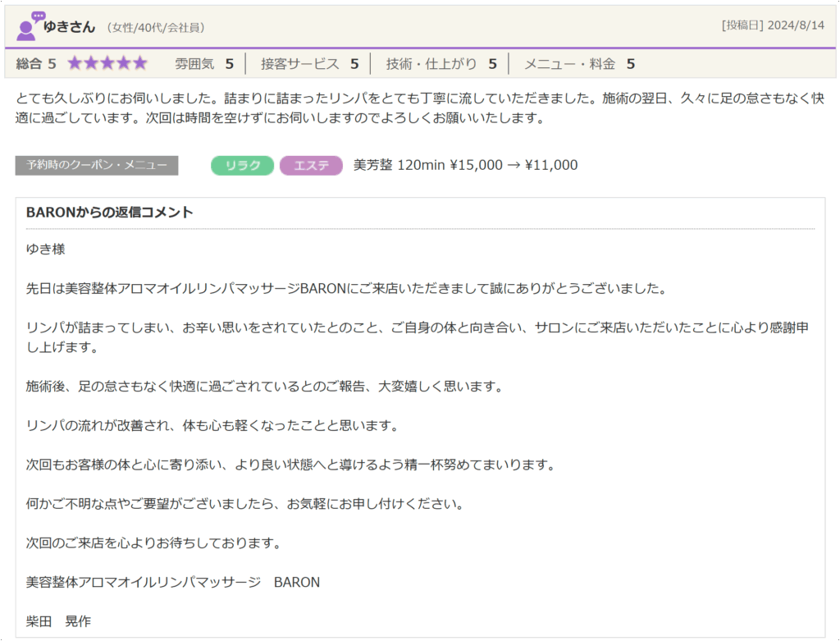
Task: Click line 次回のご来店を心よりお待ちしております
Action: tap(154, 543)
